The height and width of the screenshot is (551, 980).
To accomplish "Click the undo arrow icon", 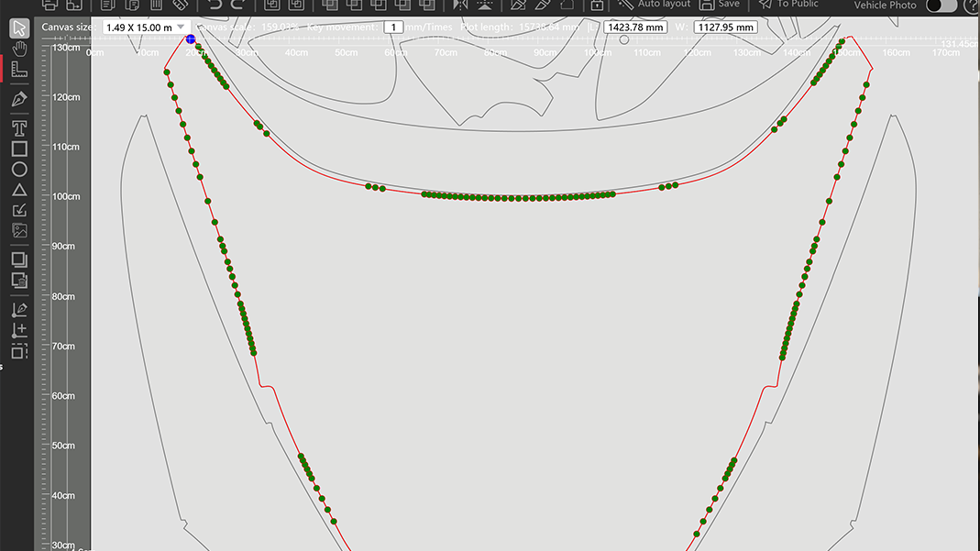I will click(x=215, y=5).
